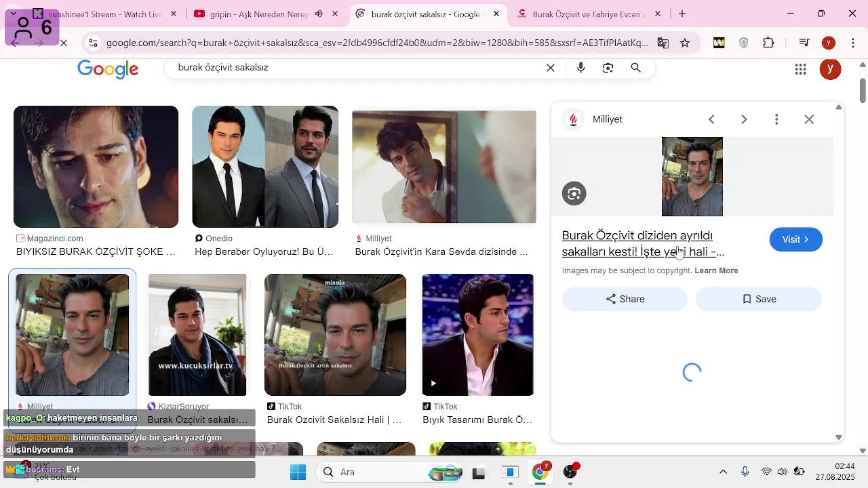Image resolution: width=868 pixels, height=488 pixels.
Task: Switch to the sunshinee1 Stream tab
Action: 104,14
